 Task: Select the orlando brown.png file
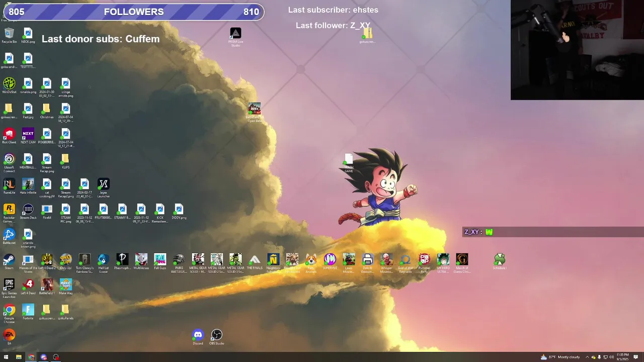(x=28, y=238)
